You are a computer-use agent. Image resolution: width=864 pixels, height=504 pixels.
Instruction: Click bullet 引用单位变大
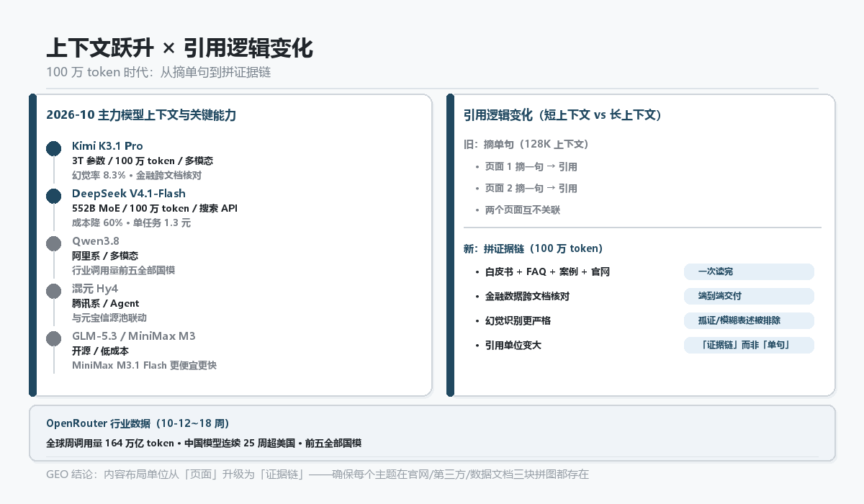point(513,345)
